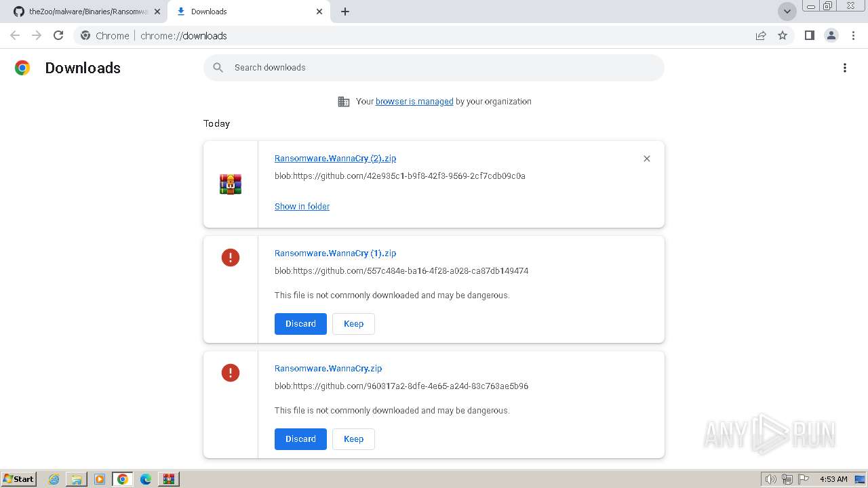
Task: Click the Ransomware.WannaCry (1).zip file name
Action: click(335, 253)
